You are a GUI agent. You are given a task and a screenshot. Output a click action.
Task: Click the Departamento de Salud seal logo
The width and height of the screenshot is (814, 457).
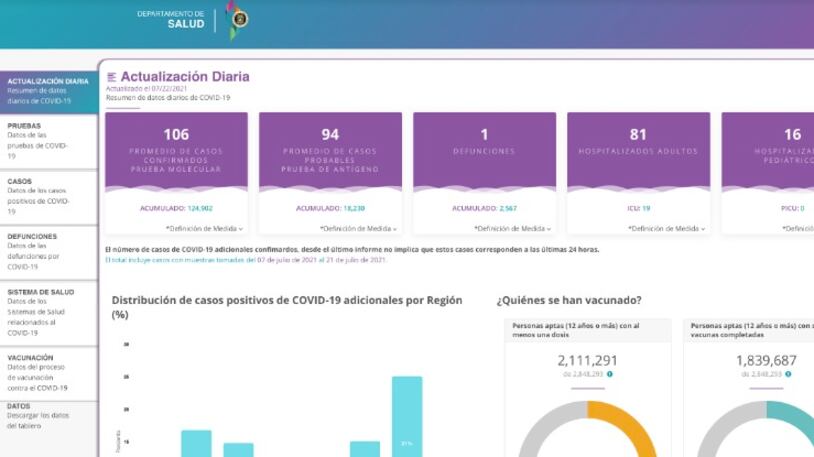coord(238,20)
